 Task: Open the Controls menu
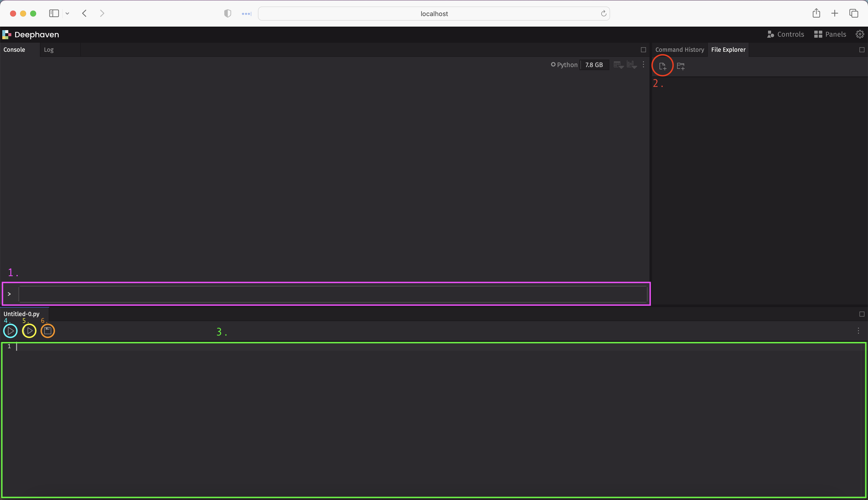[785, 34]
